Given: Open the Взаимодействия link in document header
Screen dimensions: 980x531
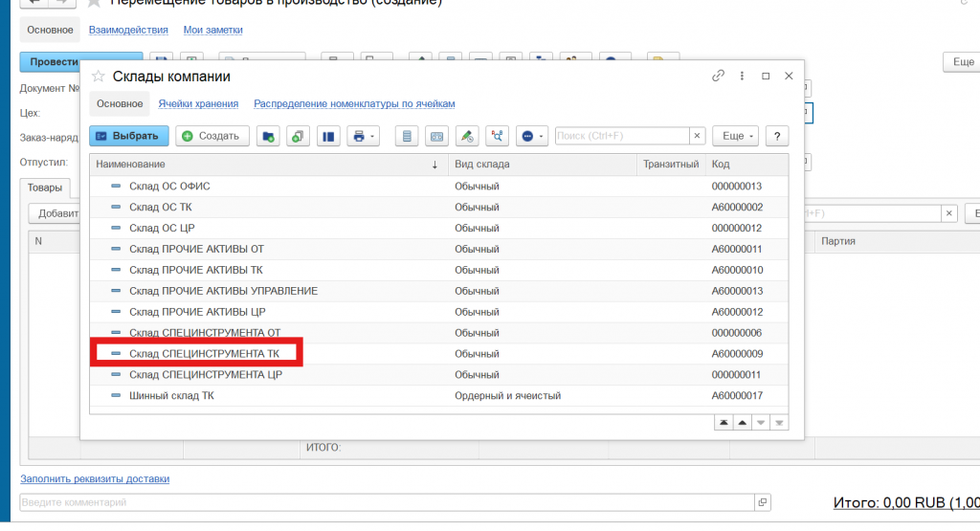Looking at the screenshot, I should click(128, 30).
